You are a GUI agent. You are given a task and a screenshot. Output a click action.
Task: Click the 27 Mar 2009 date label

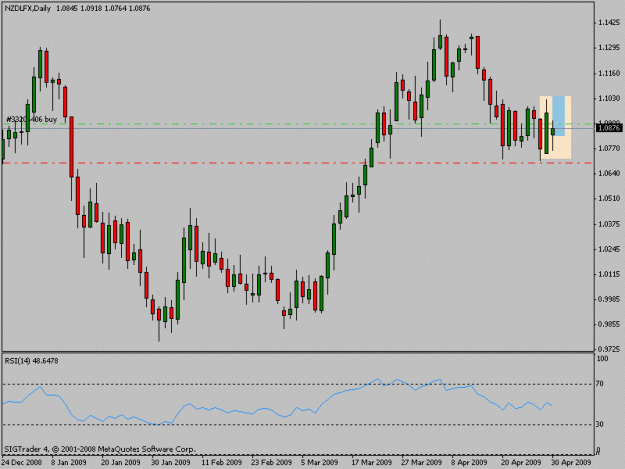pyautogui.click(x=422, y=463)
